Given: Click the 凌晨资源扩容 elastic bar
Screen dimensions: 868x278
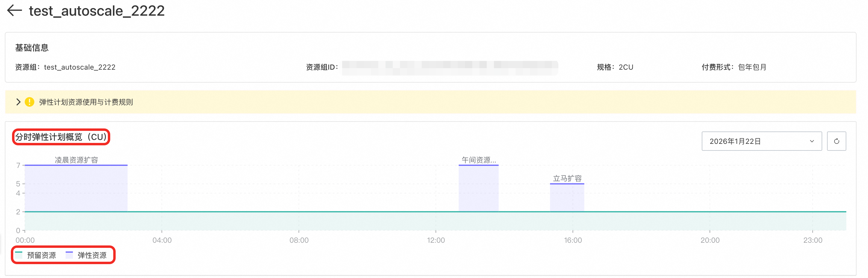Looking at the screenshot, I should click(76, 188).
